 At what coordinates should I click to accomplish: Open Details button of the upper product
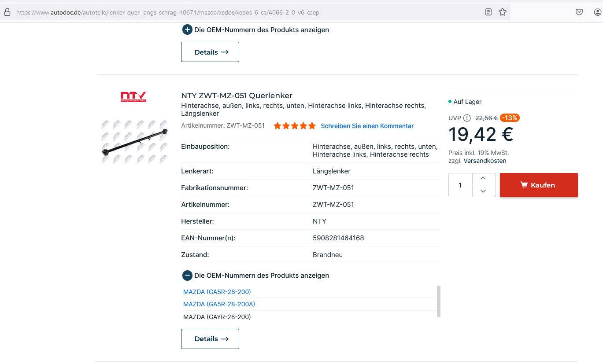click(x=210, y=52)
